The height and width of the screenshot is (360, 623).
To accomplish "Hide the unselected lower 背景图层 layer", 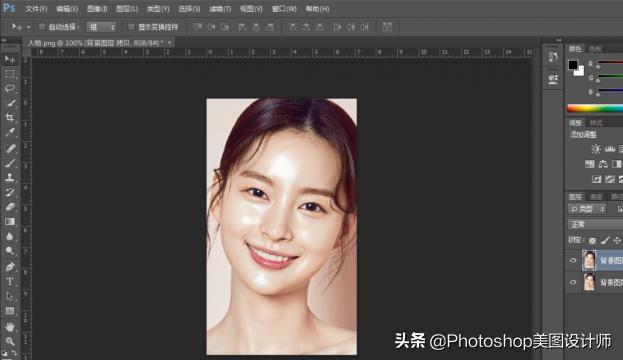I will (573, 282).
